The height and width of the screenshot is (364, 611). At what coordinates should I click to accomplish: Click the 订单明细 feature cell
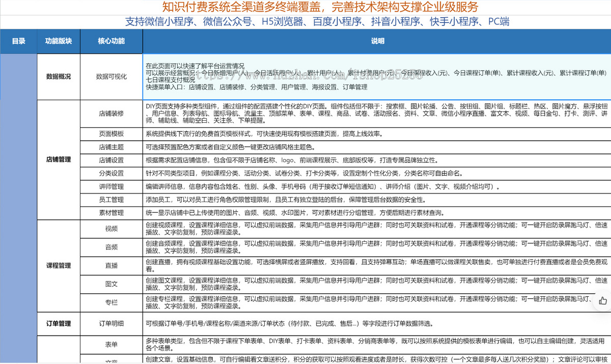coord(111,323)
